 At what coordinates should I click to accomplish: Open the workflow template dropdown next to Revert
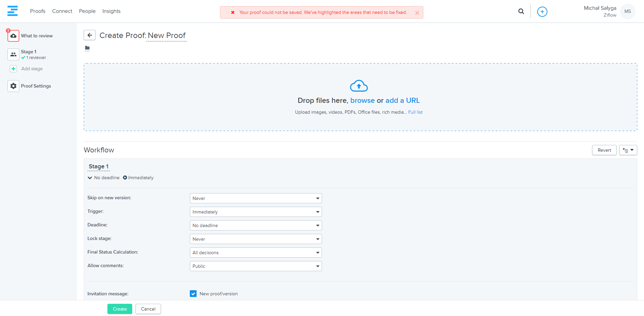(x=628, y=150)
